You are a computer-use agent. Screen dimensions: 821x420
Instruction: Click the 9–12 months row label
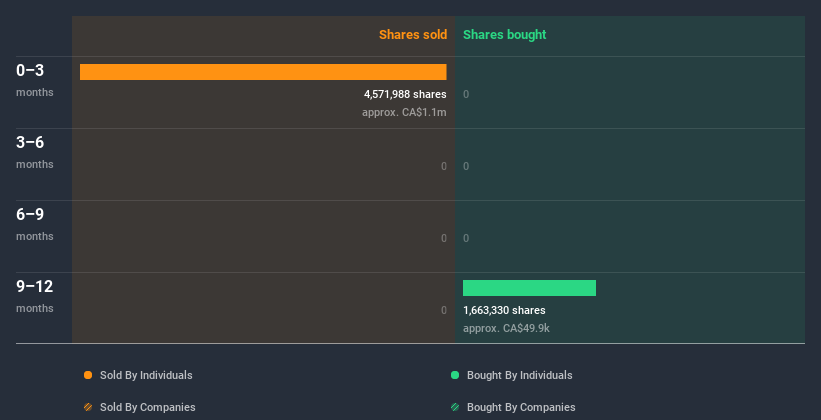(x=35, y=296)
